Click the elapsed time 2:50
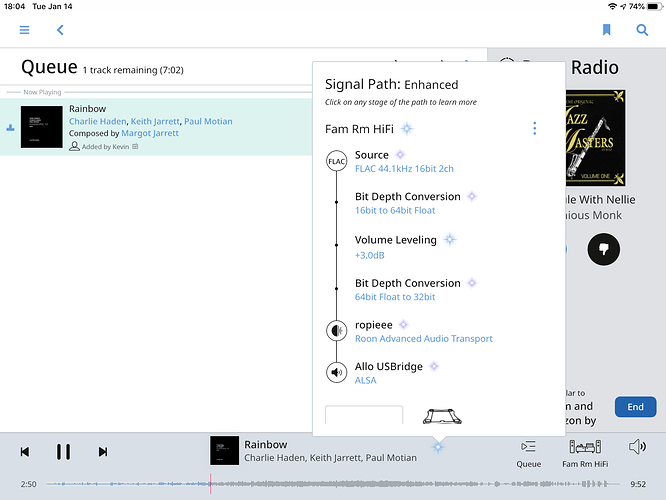The width and height of the screenshot is (666, 500). pos(28,484)
